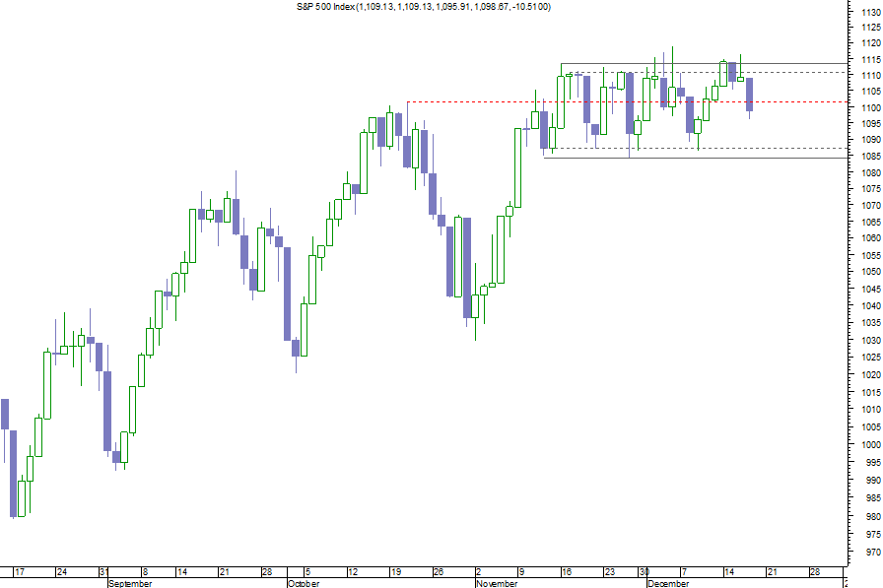The width and height of the screenshot is (883, 588).
Task: Select the 1110 price axis label
Action: pos(871,75)
